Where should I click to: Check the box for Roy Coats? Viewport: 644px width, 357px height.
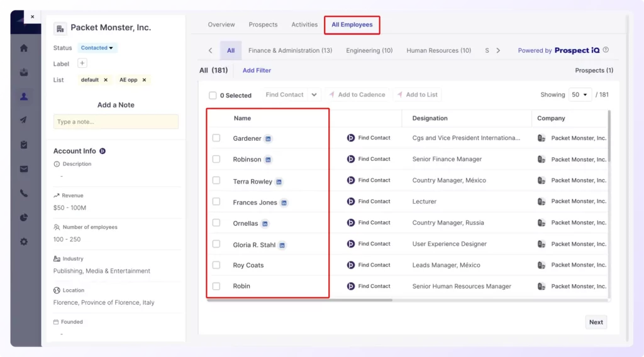[216, 265]
